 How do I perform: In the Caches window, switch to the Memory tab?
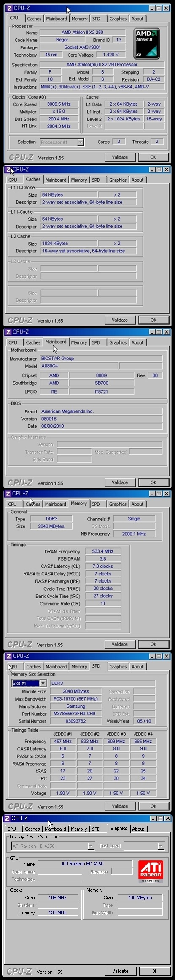pyautogui.click(x=79, y=180)
